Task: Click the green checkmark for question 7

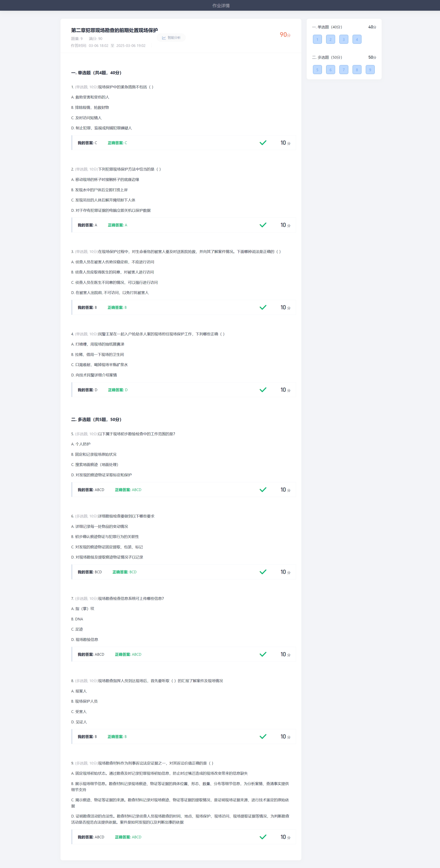Action: click(263, 654)
